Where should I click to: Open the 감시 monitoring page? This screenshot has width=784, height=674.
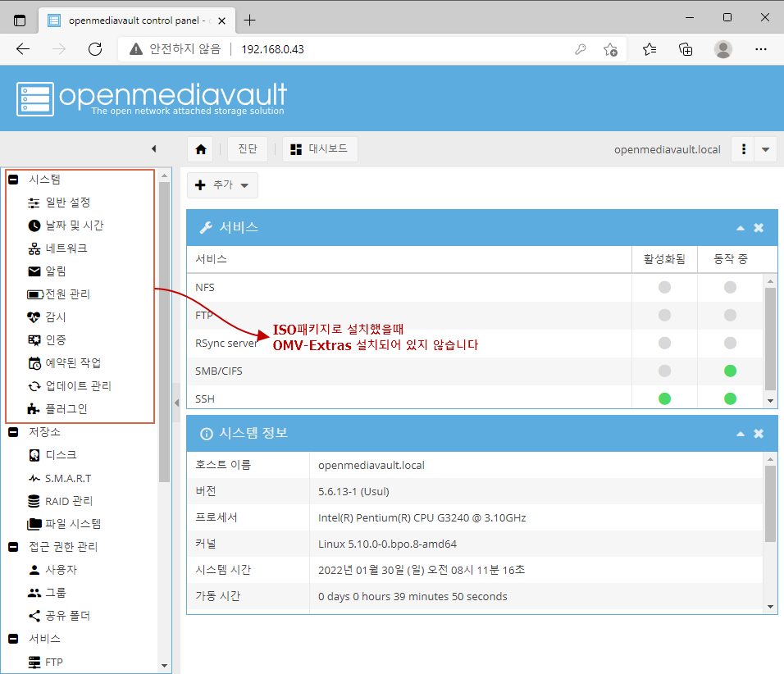(47, 317)
